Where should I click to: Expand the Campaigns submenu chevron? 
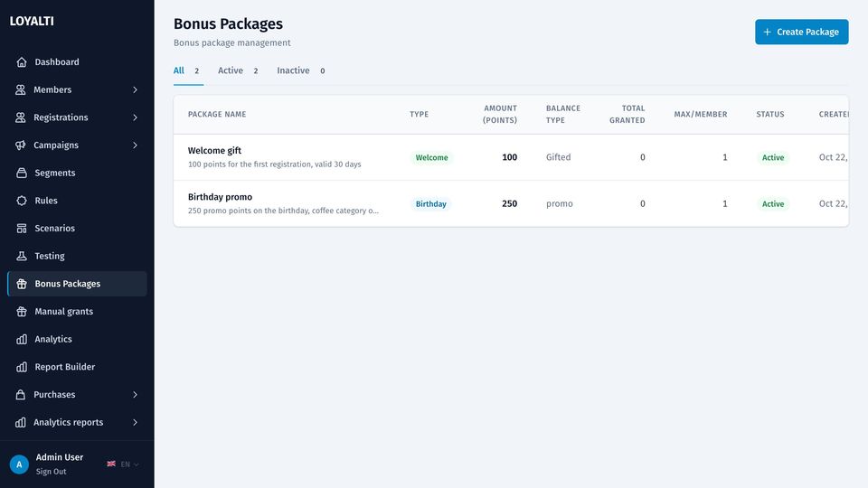(135, 145)
